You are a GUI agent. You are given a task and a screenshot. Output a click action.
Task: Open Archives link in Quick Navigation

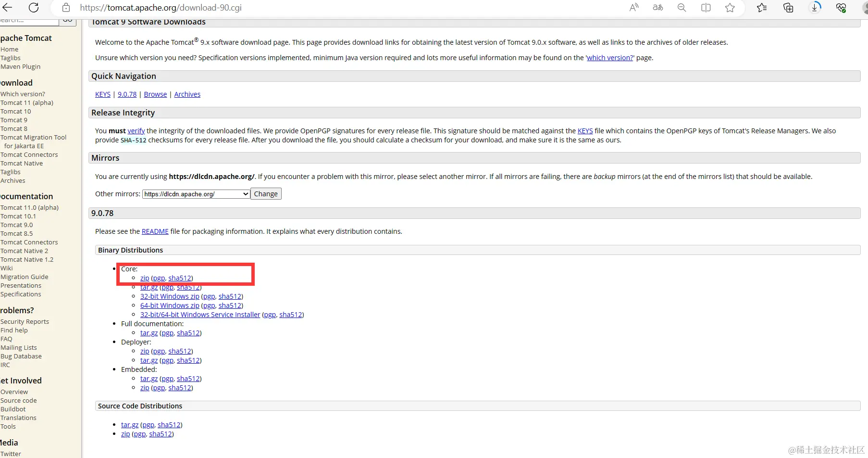187,94
